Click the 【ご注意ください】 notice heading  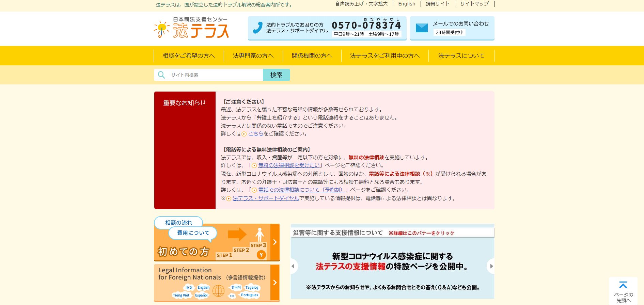pos(244,102)
